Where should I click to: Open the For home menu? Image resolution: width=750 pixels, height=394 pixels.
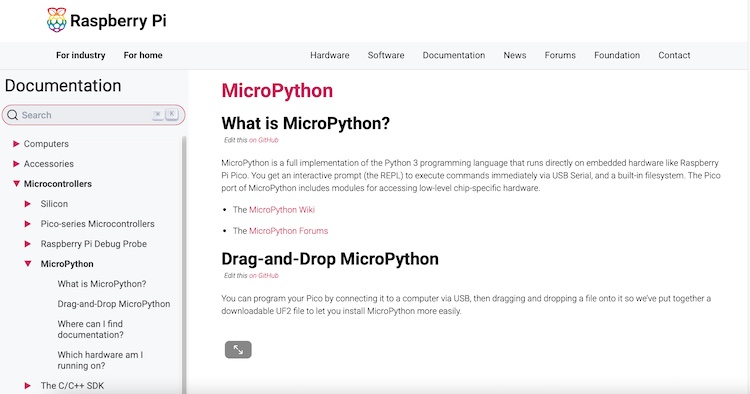(143, 55)
